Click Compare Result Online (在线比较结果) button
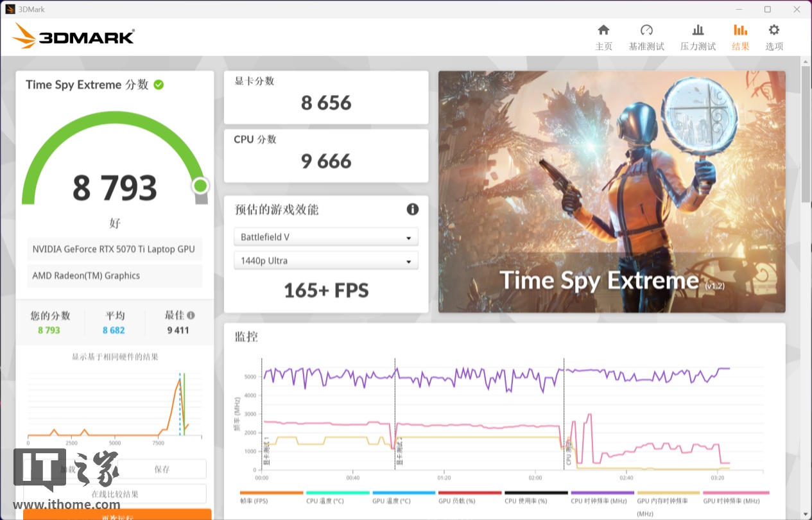 [115, 494]
